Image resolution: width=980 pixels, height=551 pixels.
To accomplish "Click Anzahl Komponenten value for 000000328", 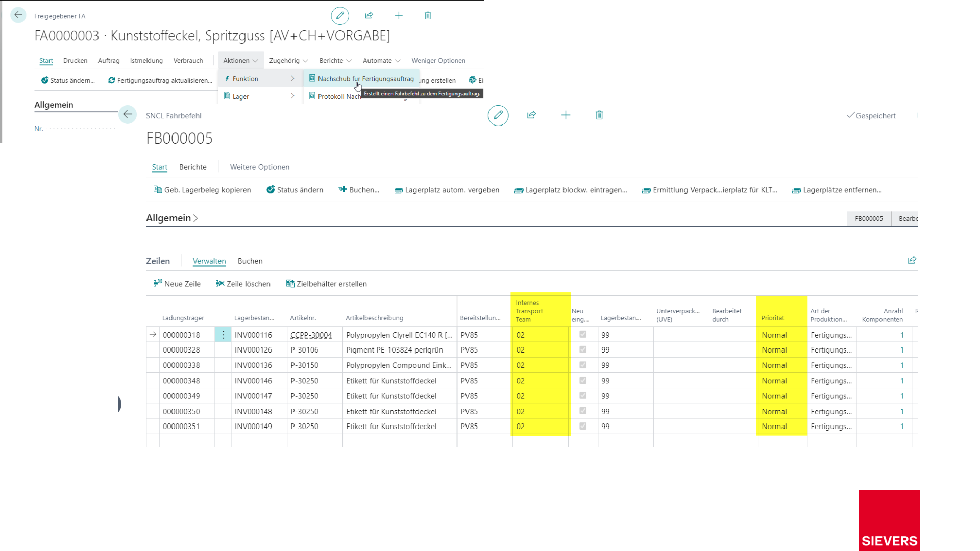I will [902, 350].
